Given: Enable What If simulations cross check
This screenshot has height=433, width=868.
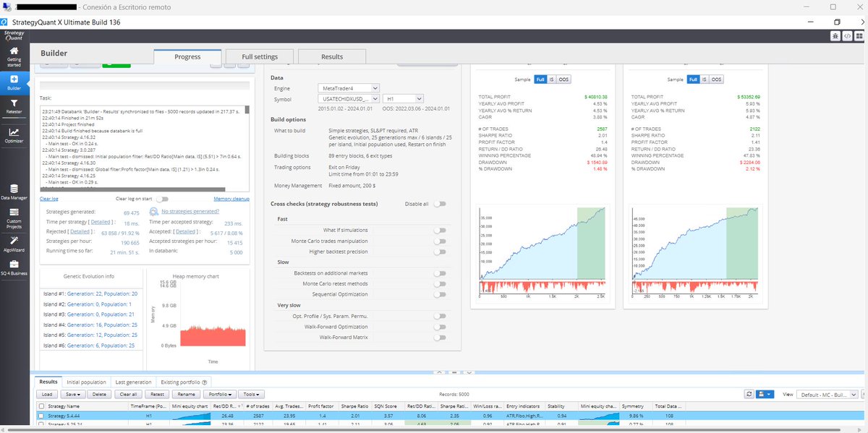Looking at the screenshot, I should (x=439, y=230).
